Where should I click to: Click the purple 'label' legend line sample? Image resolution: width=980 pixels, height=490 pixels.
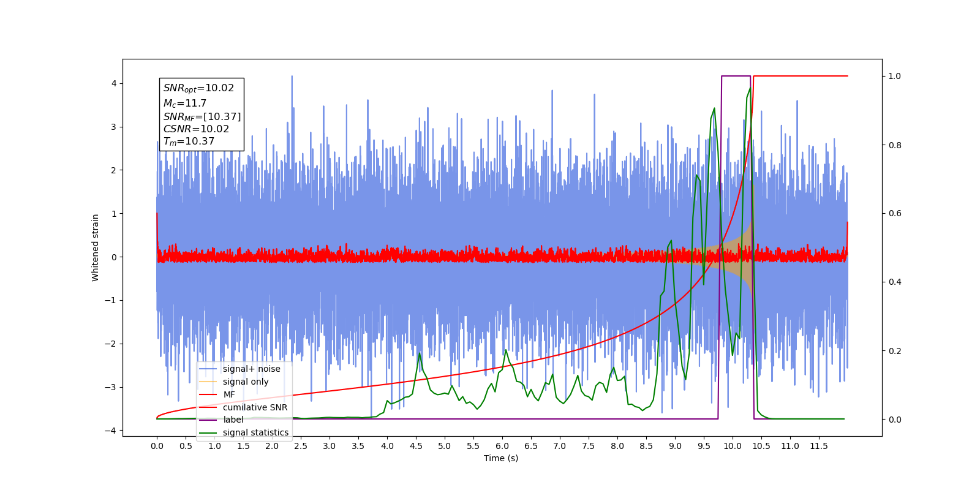[208, 420]
